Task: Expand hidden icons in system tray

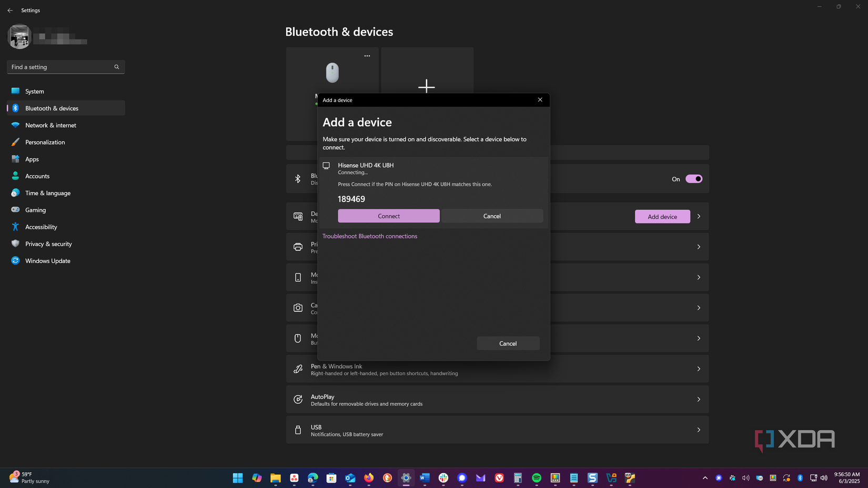Action: [705, 478]
